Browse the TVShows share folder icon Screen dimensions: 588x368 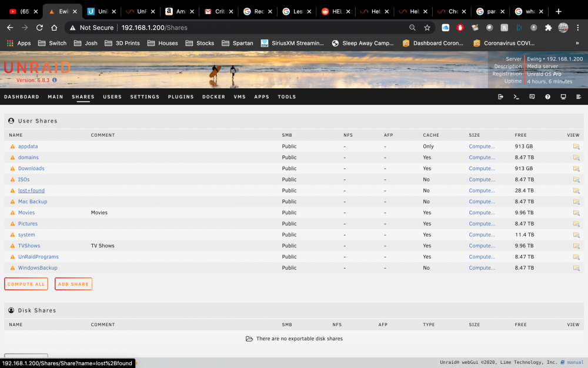pyautogui.click(x=576, y=246)
